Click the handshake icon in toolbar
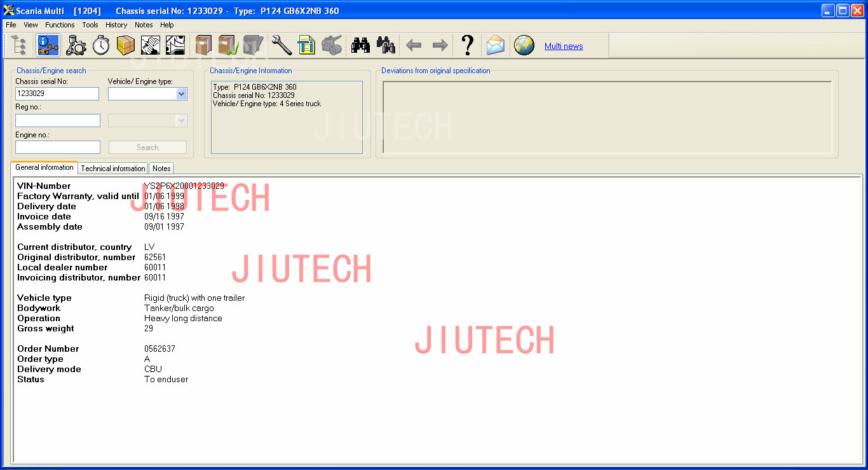The image size is (868, 470). click(151, 45)
